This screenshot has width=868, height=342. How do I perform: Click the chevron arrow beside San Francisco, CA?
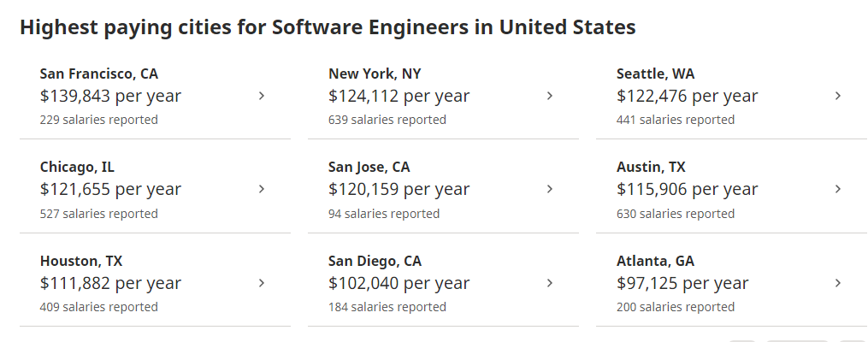click(x=262, y=96)
